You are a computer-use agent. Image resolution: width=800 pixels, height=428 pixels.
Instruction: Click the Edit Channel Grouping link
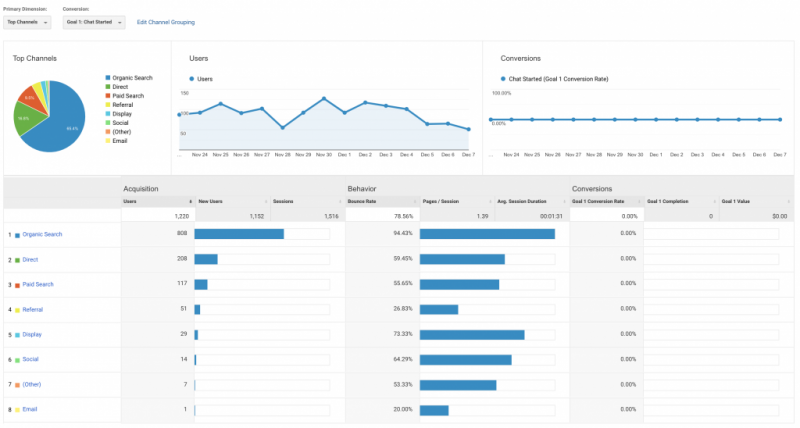click(166, 21)
